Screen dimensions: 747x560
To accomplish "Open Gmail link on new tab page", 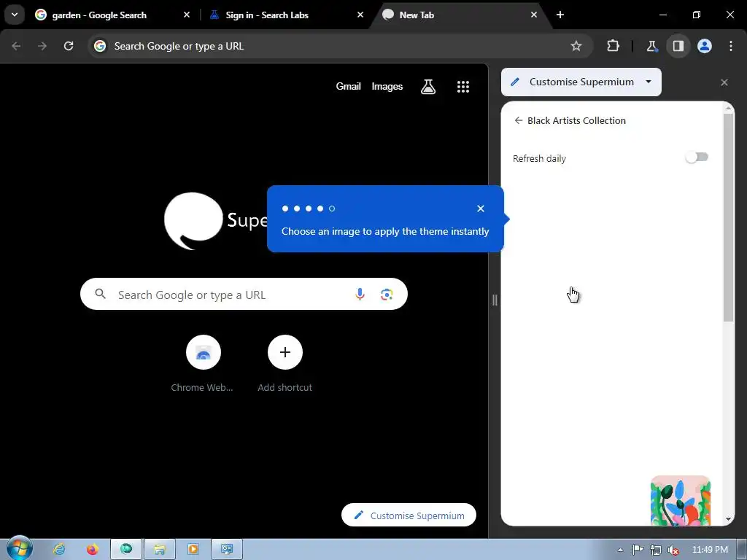I will pos(348,86).
